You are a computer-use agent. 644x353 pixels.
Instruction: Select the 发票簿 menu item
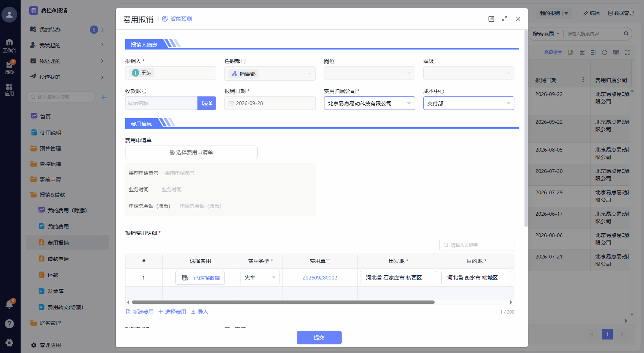click(67, 291)
